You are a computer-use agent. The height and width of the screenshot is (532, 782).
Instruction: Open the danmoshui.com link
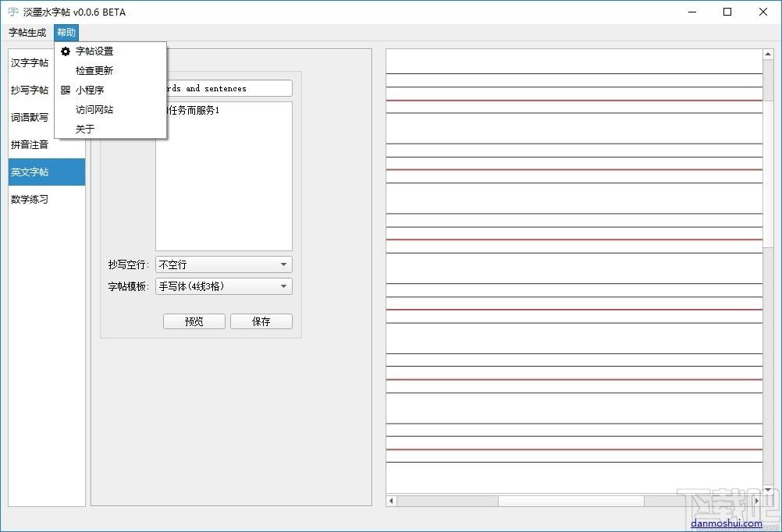tap(726, 523)
